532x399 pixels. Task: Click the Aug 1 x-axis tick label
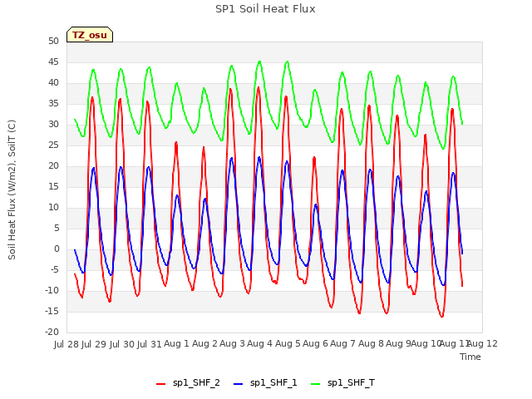(x=177, y=343)
